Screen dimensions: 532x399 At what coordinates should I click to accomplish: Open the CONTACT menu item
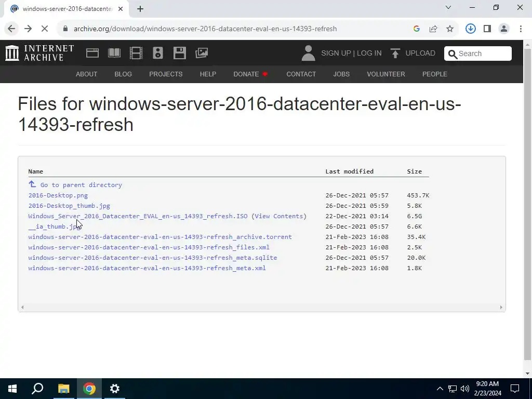(301, 74)
